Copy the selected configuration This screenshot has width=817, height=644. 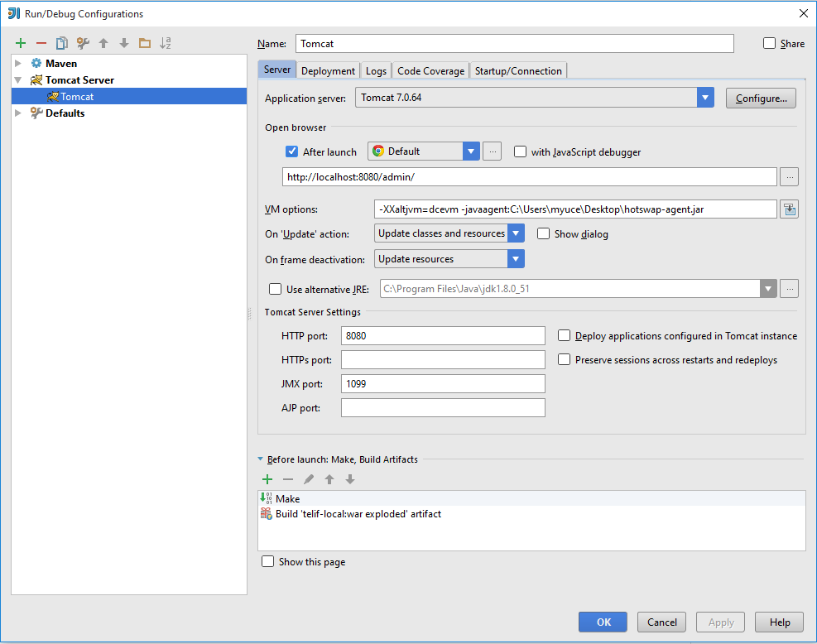click(x=62, y=43)
